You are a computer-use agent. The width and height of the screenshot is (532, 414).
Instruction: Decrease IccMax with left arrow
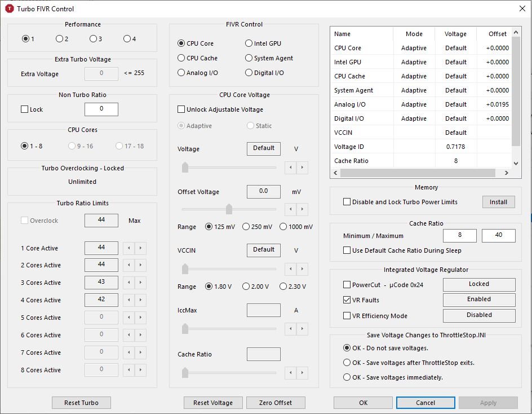(290, 329)
